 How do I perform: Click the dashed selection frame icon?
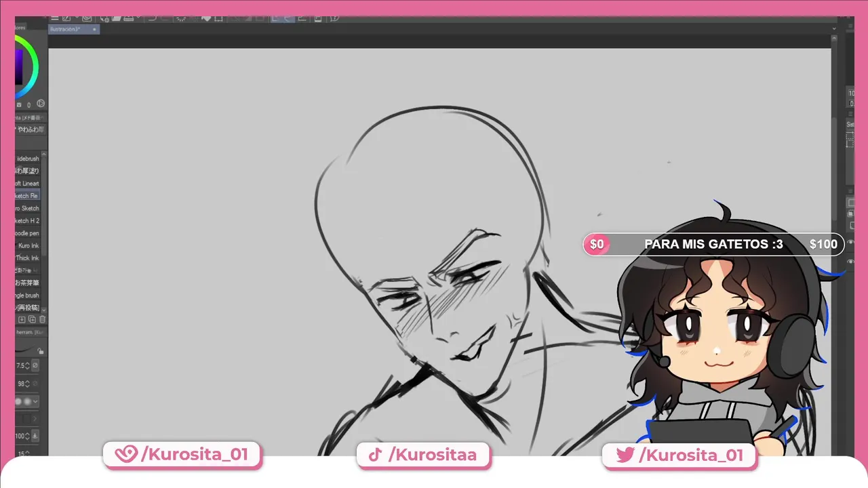(850, 140)
